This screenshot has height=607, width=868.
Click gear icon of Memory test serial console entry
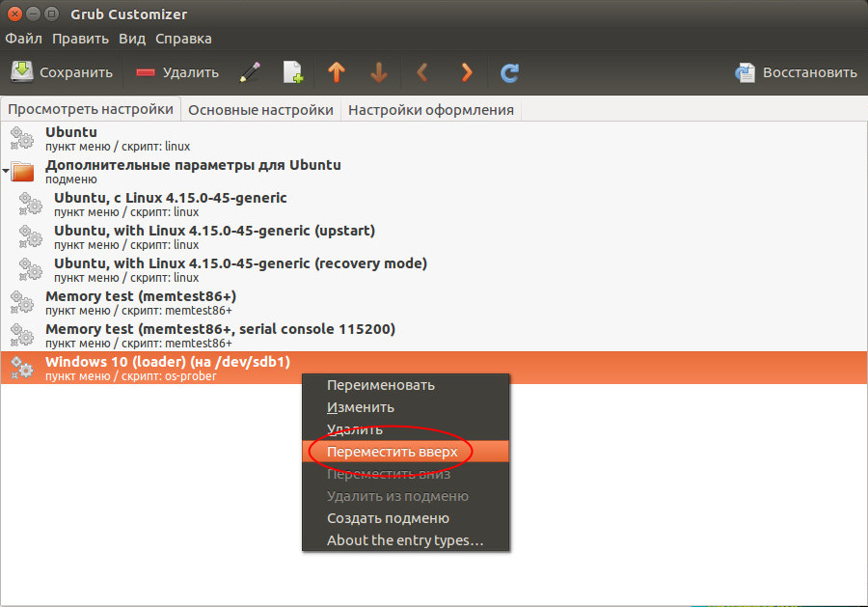click(22, 335)
